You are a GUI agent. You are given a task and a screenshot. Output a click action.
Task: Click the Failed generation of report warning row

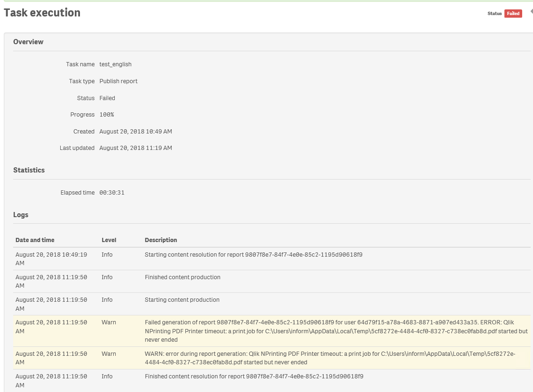336,331
